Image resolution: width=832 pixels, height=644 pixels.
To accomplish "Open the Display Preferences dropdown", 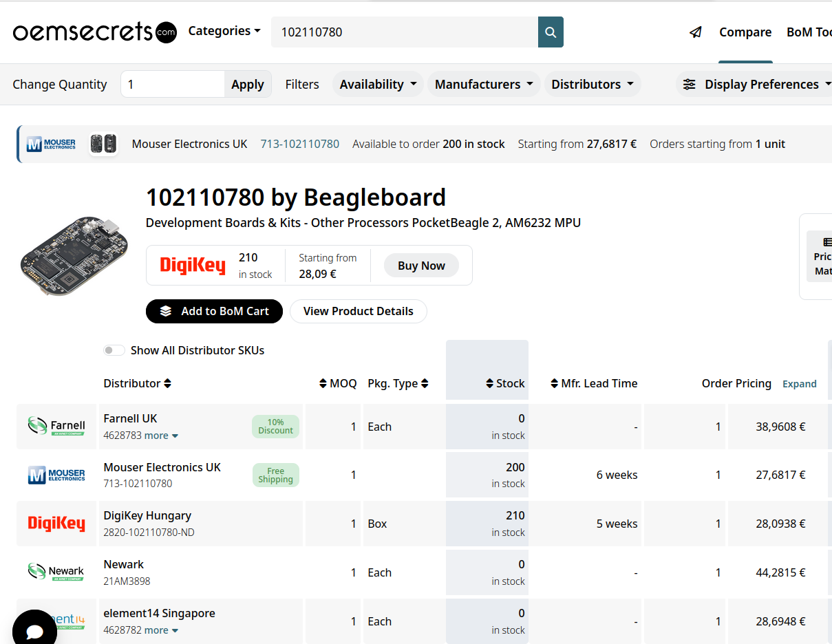I will point(754,85).
